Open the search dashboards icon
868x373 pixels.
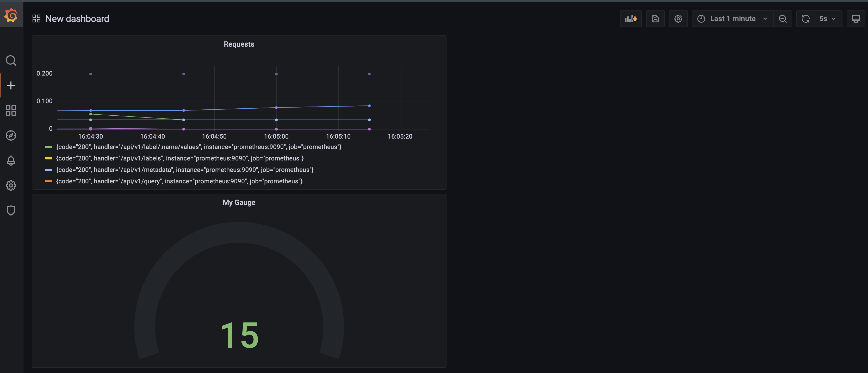(11, 61)
